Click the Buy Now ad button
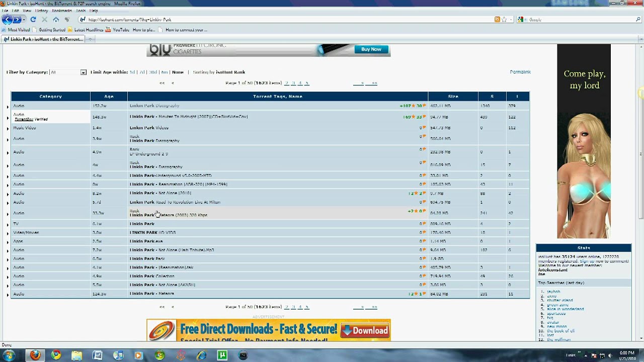This screenshot has width=644, height=362. tap(371, 49)
